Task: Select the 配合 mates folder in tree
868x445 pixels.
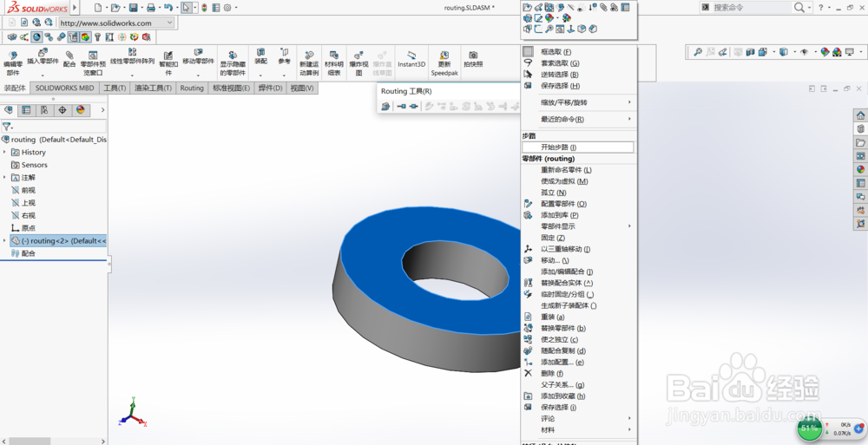Action: point(29,253)
